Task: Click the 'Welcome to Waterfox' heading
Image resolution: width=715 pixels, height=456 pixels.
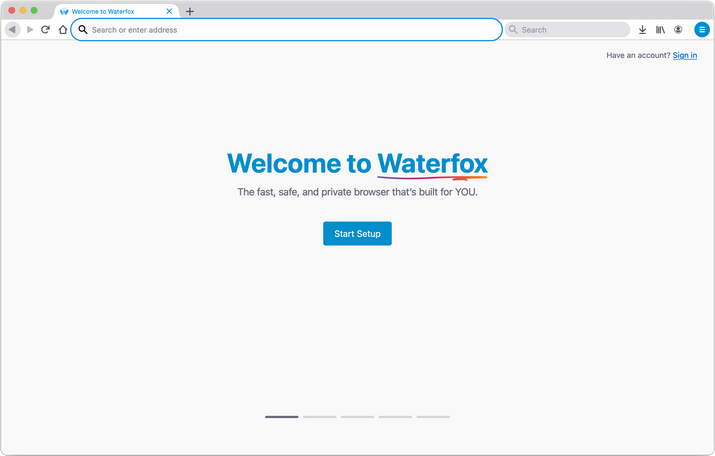Action: coord(358,164)
